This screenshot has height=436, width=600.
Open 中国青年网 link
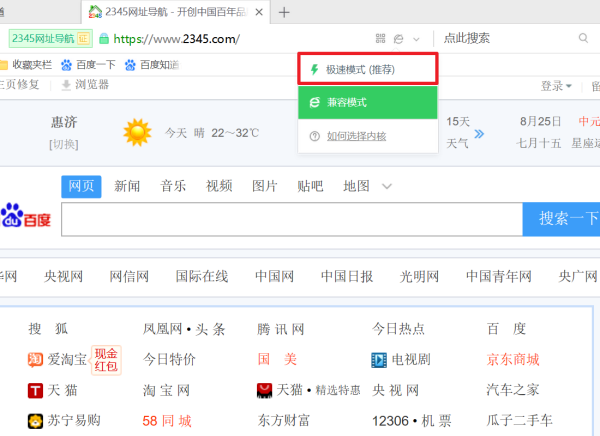(x=499, y=276)
